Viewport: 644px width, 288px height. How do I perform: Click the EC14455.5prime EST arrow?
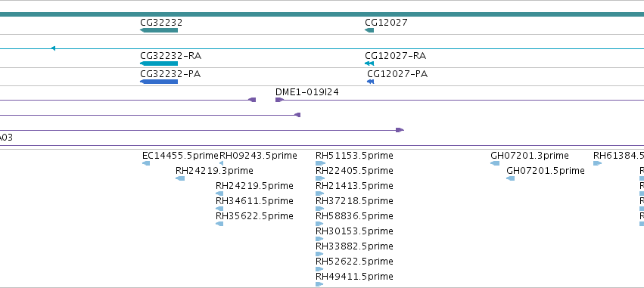tap(146, 163)
